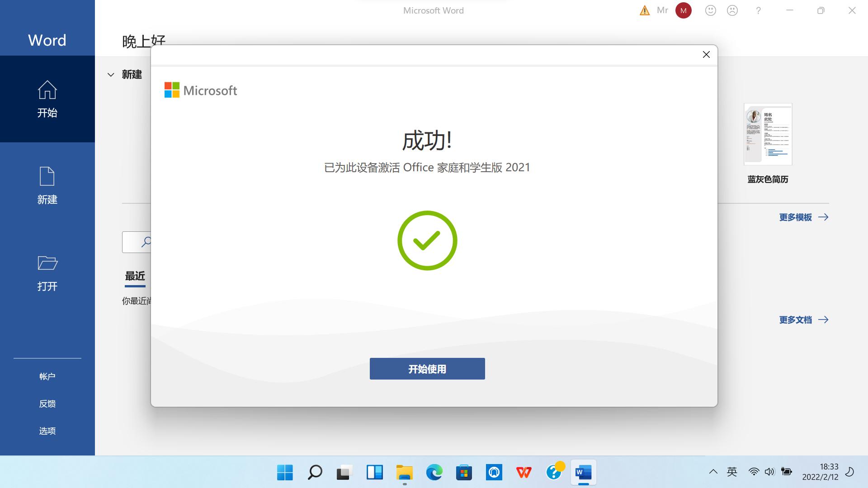Open Word Help via the question mark icon
The height and width of the screenshot is (488, 868).
pos(758,10)
